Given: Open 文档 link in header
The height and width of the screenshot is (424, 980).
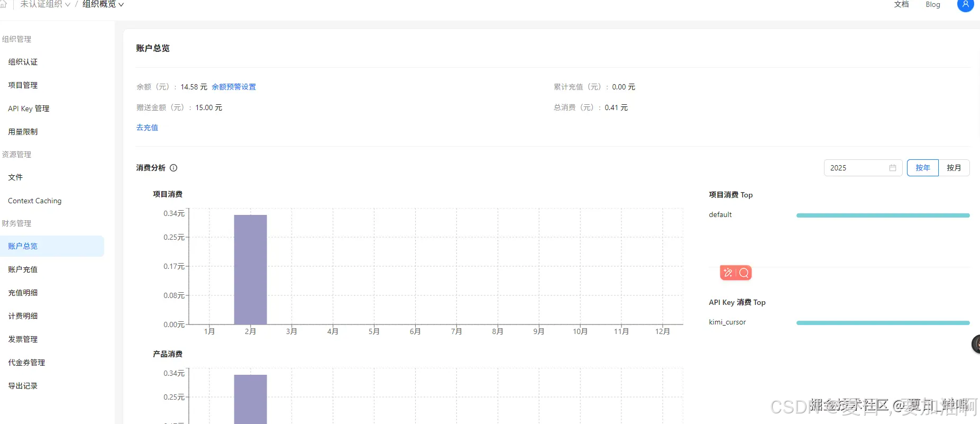Looking at the screenshot, I should point(901,4).
